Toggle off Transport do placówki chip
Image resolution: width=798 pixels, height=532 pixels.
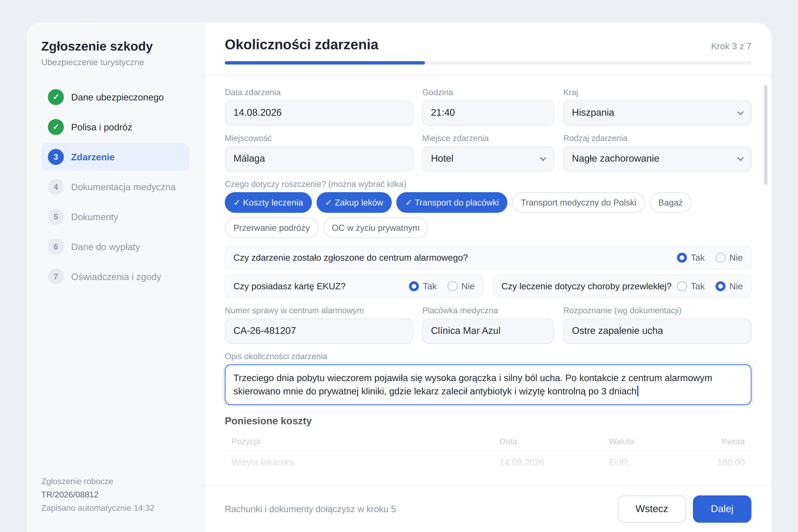pos(452,202)
